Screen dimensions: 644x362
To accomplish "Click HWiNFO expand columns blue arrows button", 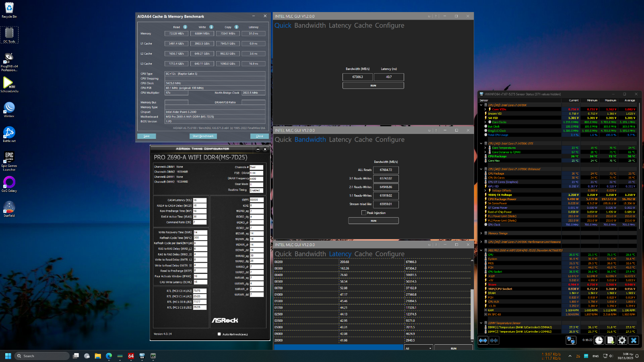I will pos(483,340).
